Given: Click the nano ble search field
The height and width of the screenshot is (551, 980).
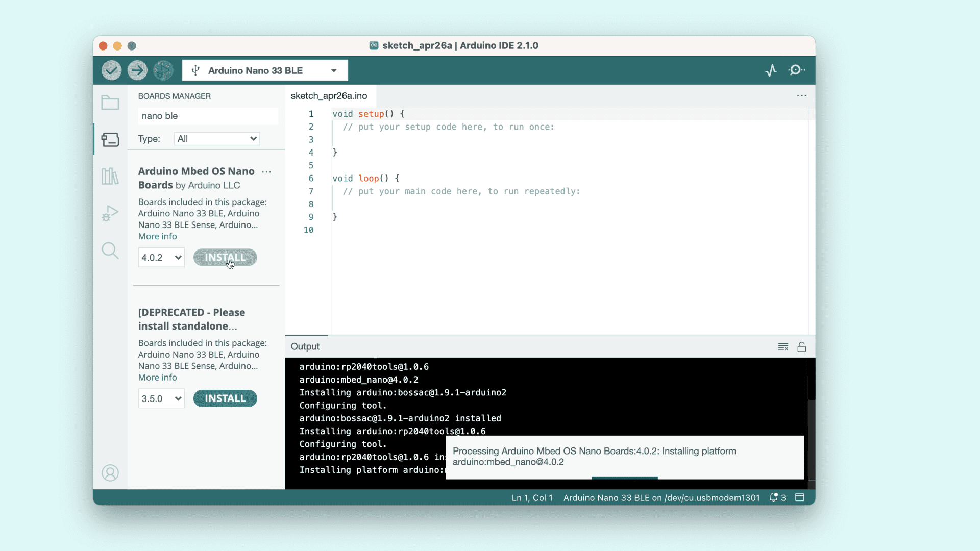Looking at the screenshot, I should 208,116.
